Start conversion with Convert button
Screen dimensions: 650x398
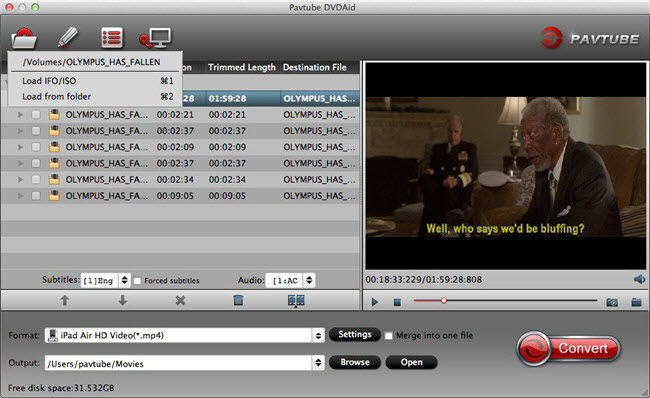pos(569,348)
